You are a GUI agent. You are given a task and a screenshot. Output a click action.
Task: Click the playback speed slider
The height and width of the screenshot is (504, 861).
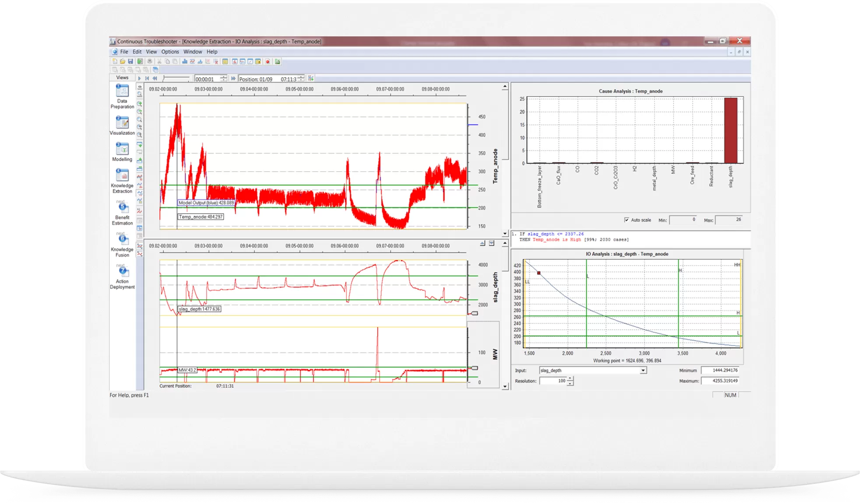click(x=176, y=78)
